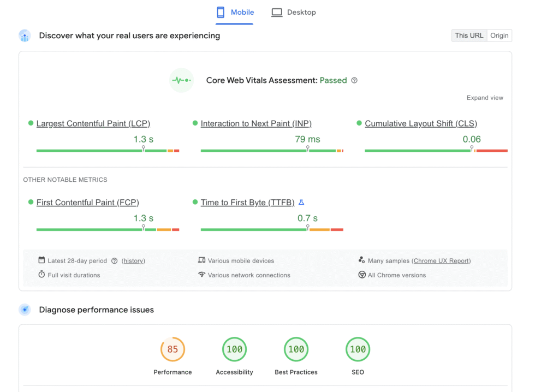The width and height of the screenshot is (559, 392).
Task: Click the CLS distribution bar
Action: 436,151
